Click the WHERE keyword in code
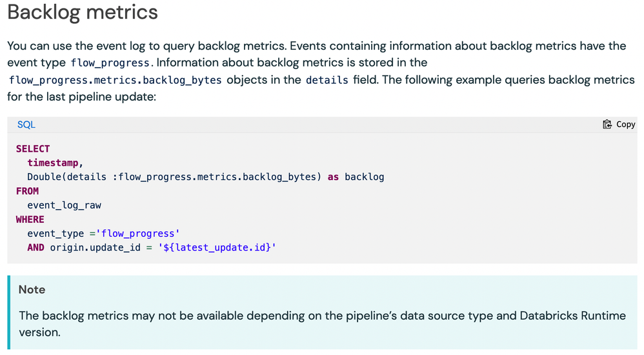Screen dimensions: 644x355 click(x=30, y=219)
